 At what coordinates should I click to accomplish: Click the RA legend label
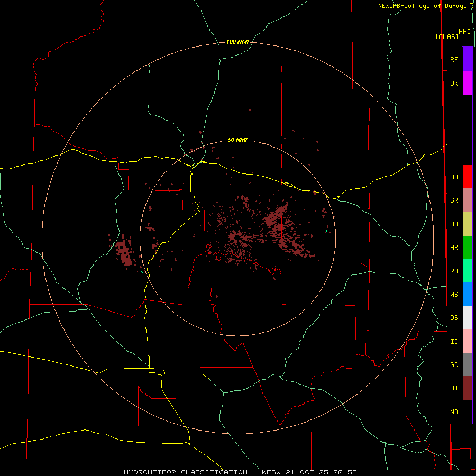click(x=454, y=271)
